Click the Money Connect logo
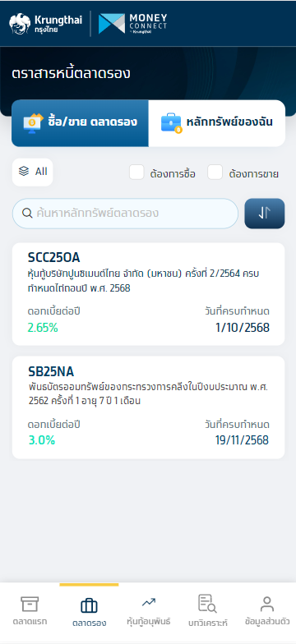This screenshot has width=296, height=644. point(133,24)
